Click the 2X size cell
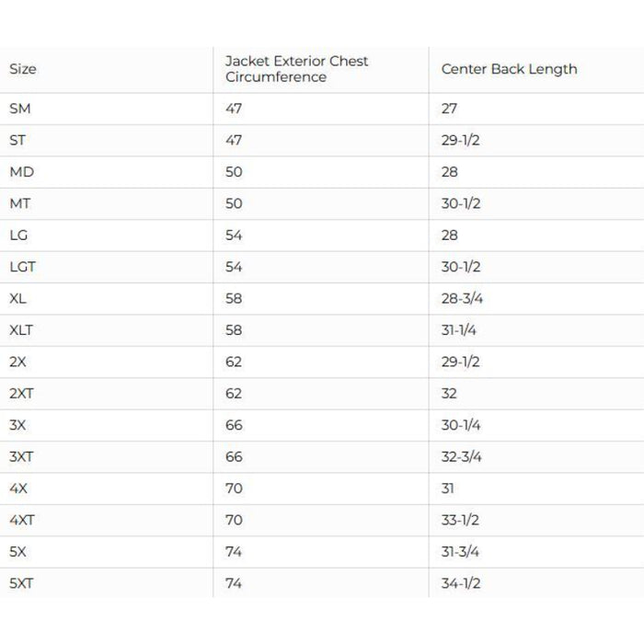Image resolution: width=644 pixels, height=644 pixels. tap(18, 362)
